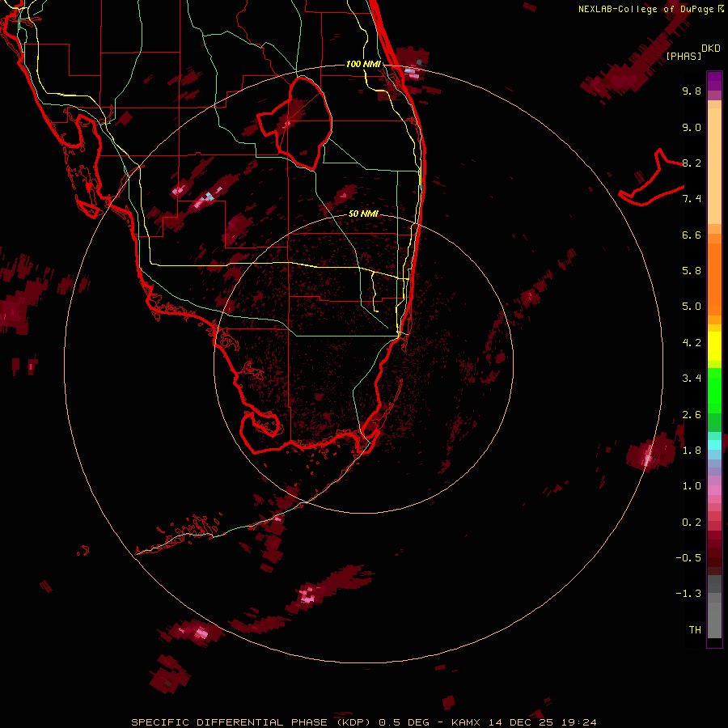The width and height of the screenshot is (728, 728).
Task: Pick the bright green band of the color bar
Action: (714, 391)
